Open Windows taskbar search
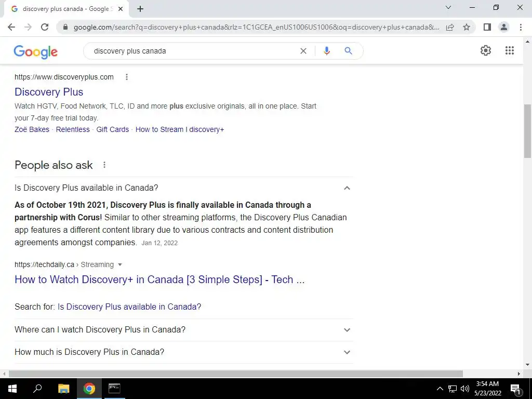Screen dimensions: 532x399 37,389
